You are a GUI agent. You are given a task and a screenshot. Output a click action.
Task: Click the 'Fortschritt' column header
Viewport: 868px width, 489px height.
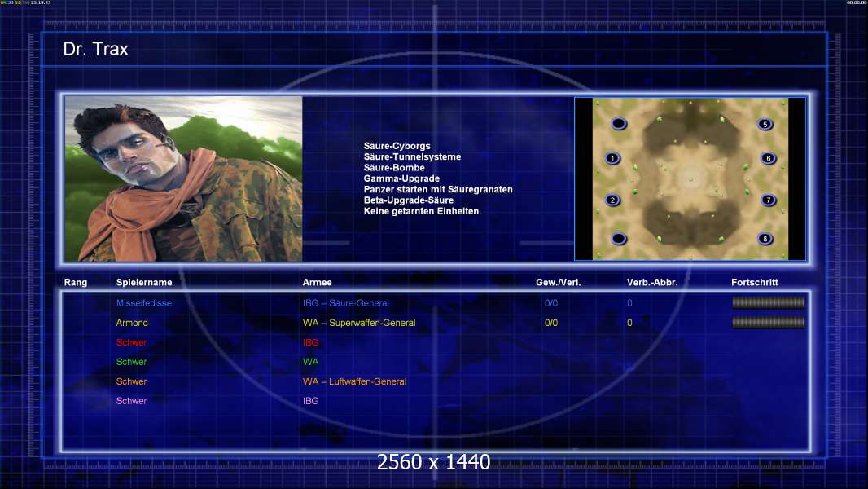point(755,283)
